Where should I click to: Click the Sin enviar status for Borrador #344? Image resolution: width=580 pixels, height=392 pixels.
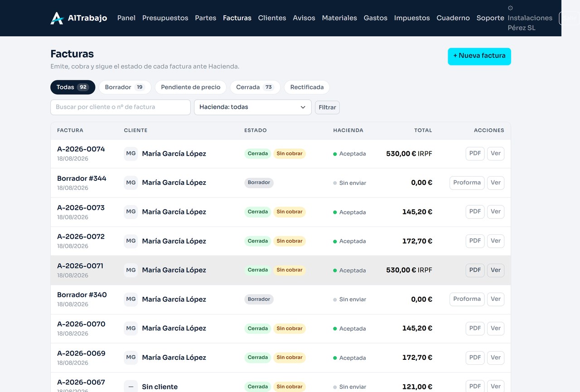349,183
